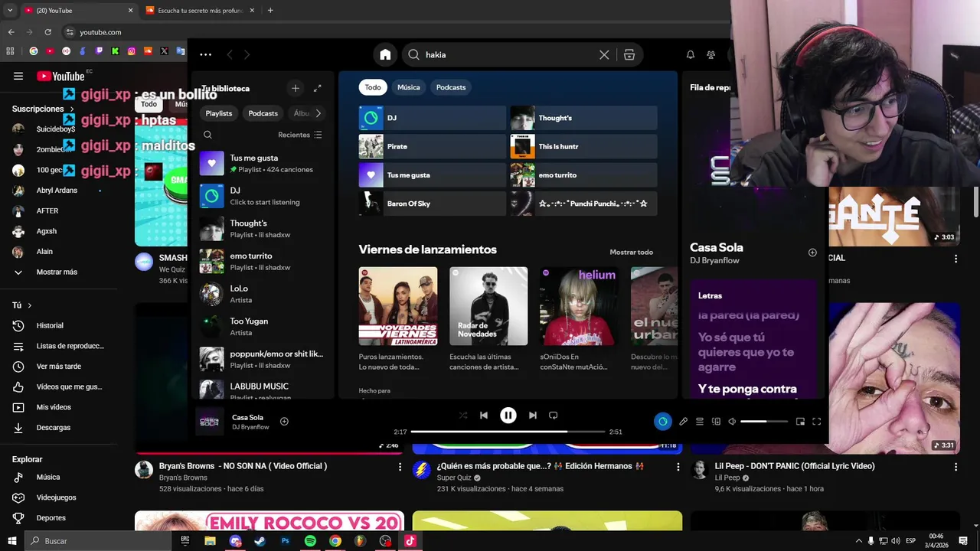Go to Spotify Home via house icon
Viewport: 980px width, 551px height.
(x=385, y=54)
